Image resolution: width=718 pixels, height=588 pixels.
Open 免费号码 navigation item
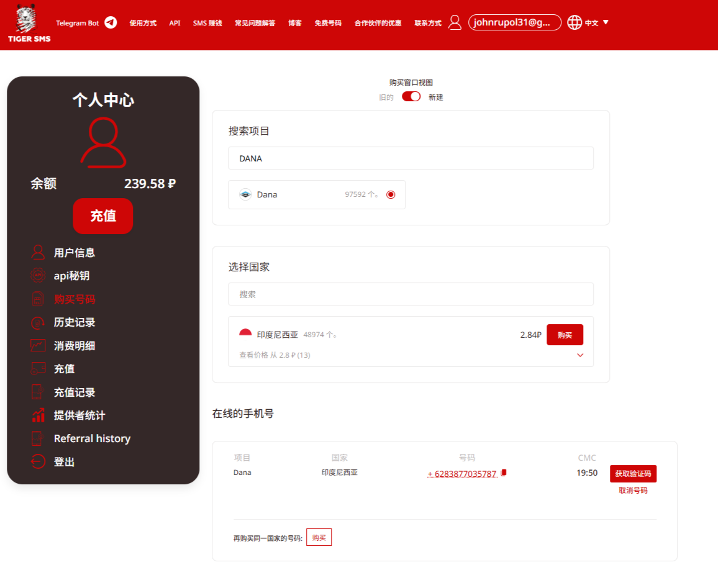pyautogui.click(x=328, y=23)
